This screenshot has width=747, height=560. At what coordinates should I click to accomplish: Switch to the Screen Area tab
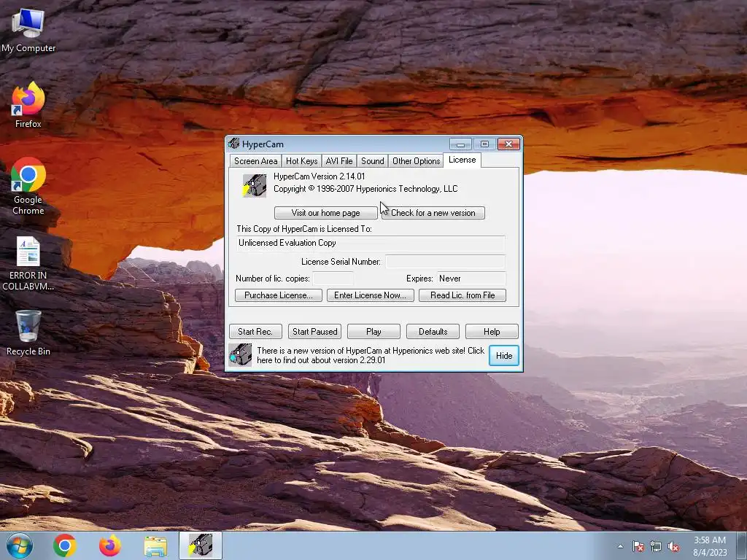point(255,161)
